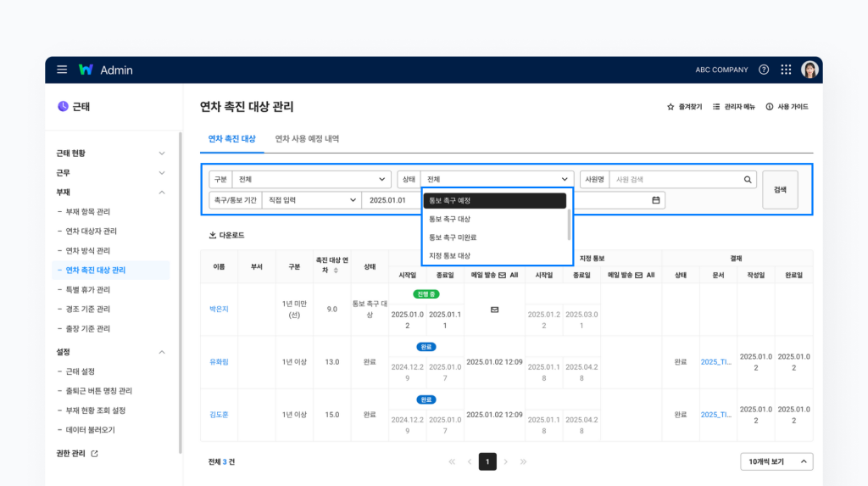Open employee 김도훈 link
868x486 pixels.
(x=220, y=415)
